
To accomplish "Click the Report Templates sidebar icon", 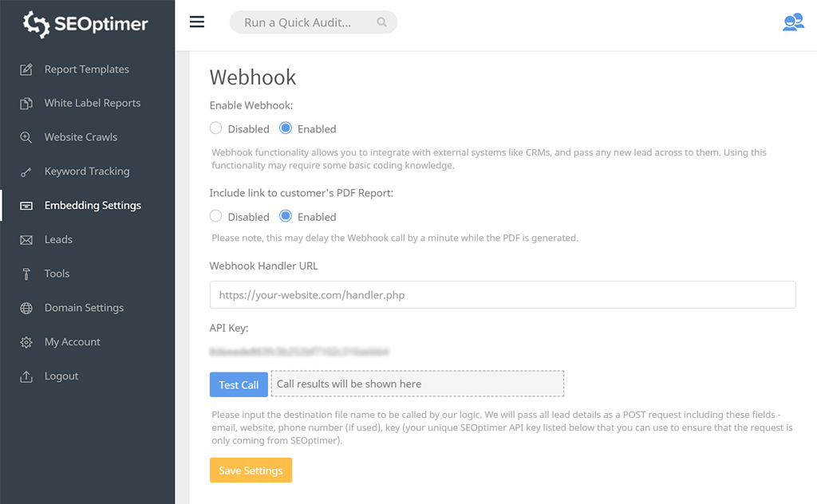I will coord(26,69).
